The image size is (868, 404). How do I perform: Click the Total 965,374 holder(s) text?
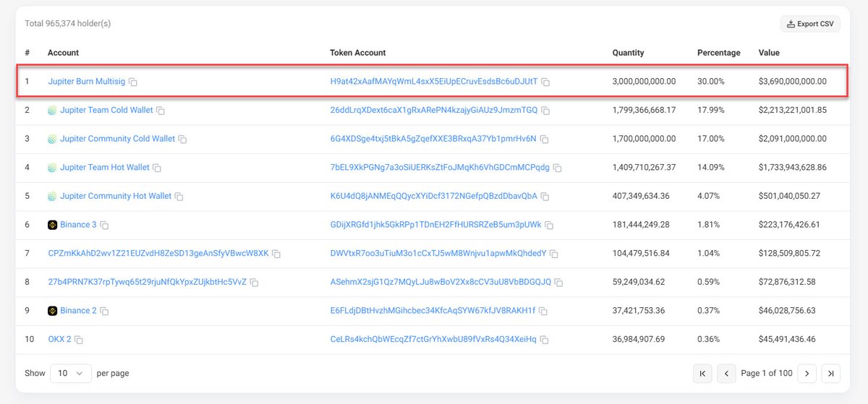click(68, 24)
